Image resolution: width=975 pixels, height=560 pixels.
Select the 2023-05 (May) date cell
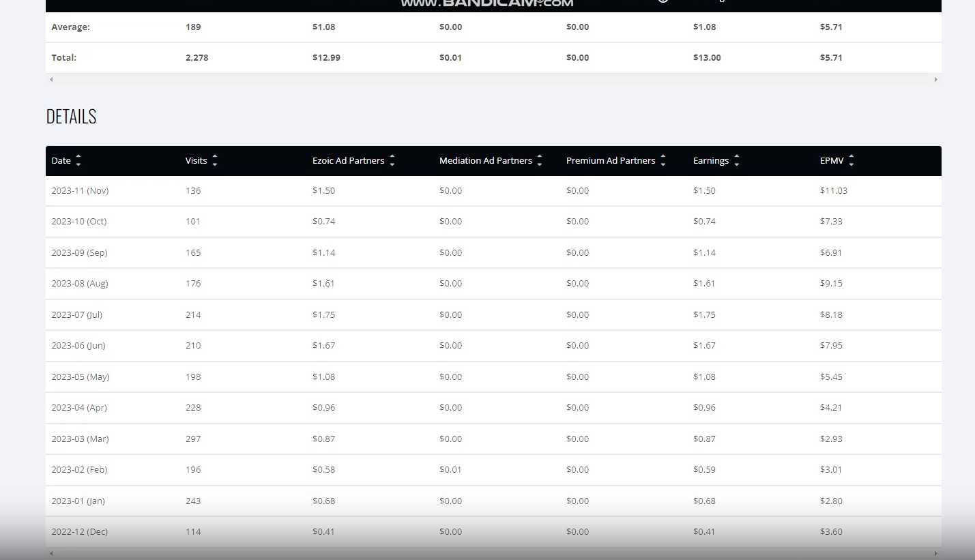coord(81,377)
